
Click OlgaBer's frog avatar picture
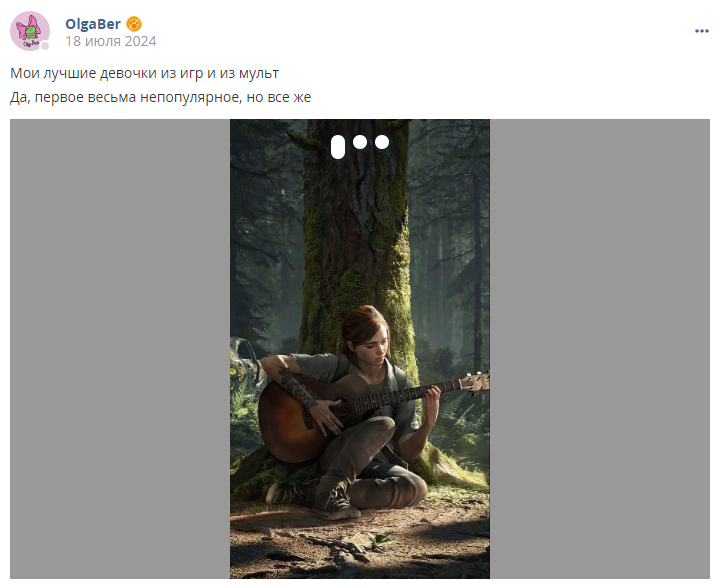point(30,31)
